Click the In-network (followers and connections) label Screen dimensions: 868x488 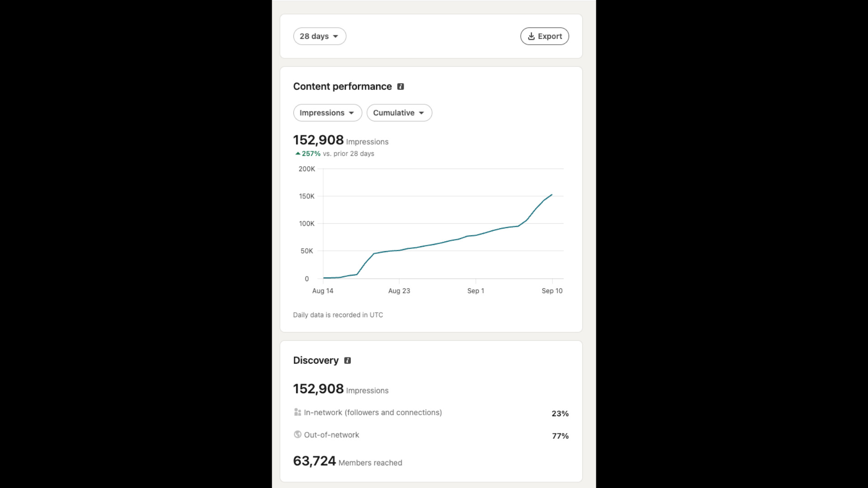(x=373, y=413)
